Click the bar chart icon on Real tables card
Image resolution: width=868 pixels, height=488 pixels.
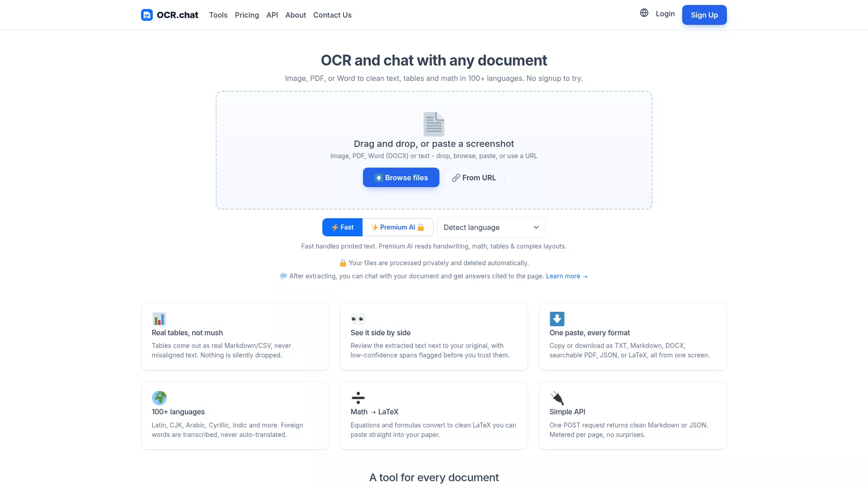(159, 319)
